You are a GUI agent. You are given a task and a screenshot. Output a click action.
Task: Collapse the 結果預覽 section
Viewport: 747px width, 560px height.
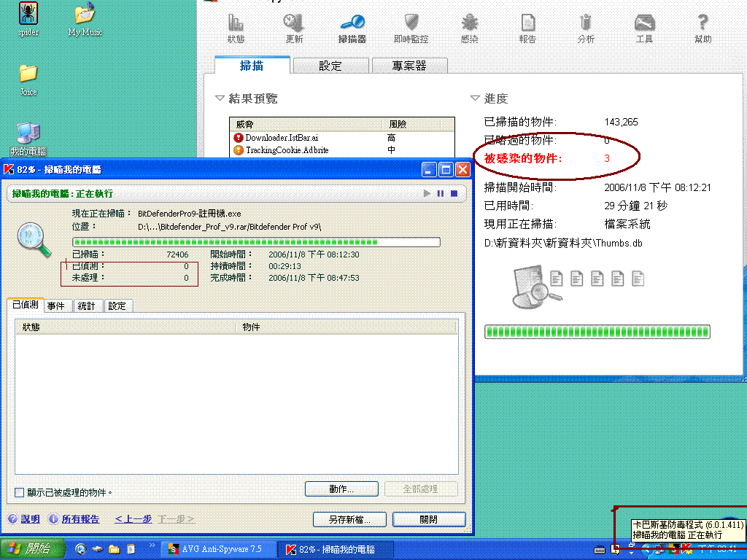220,98
